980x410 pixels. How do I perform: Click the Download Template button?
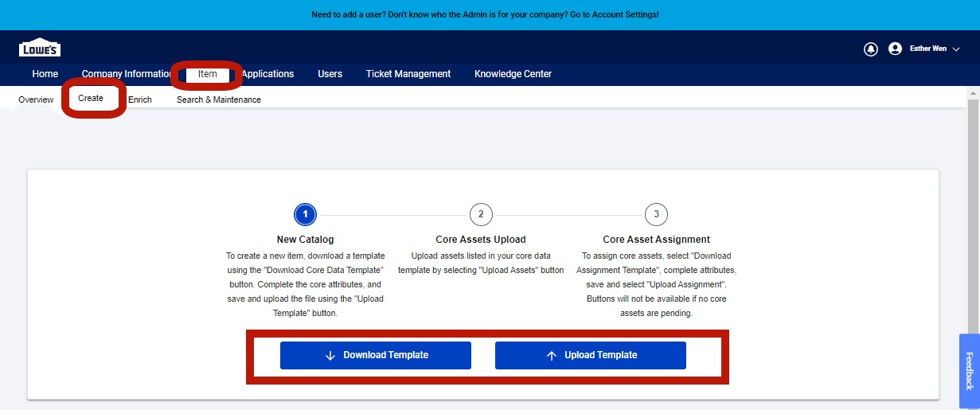(376, 355)
